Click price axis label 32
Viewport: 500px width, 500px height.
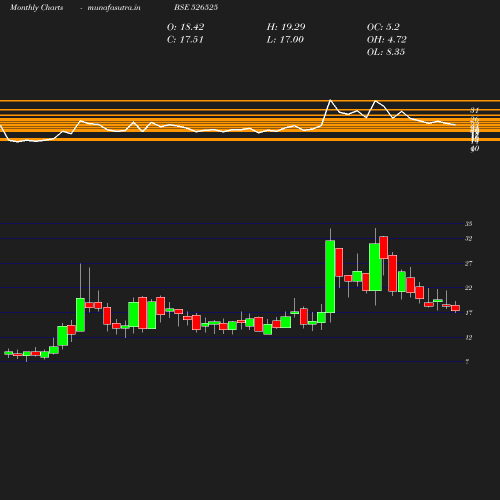[x=468, y=239]
